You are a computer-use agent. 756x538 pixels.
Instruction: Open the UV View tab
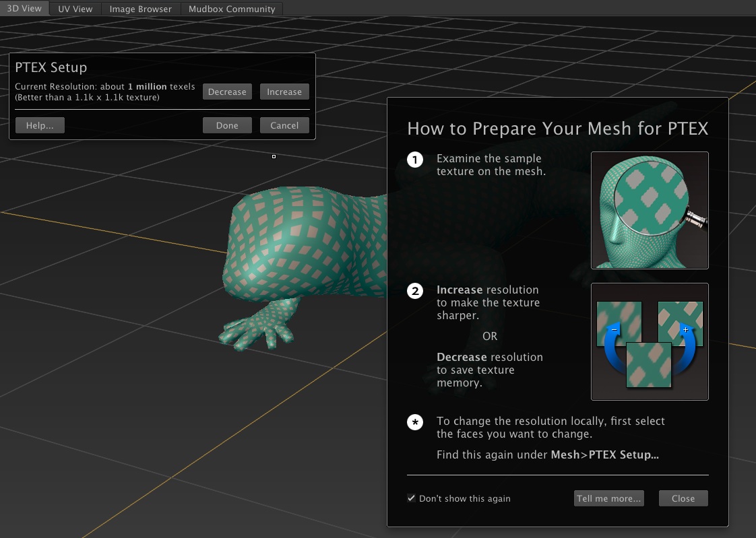coord(75,9)
